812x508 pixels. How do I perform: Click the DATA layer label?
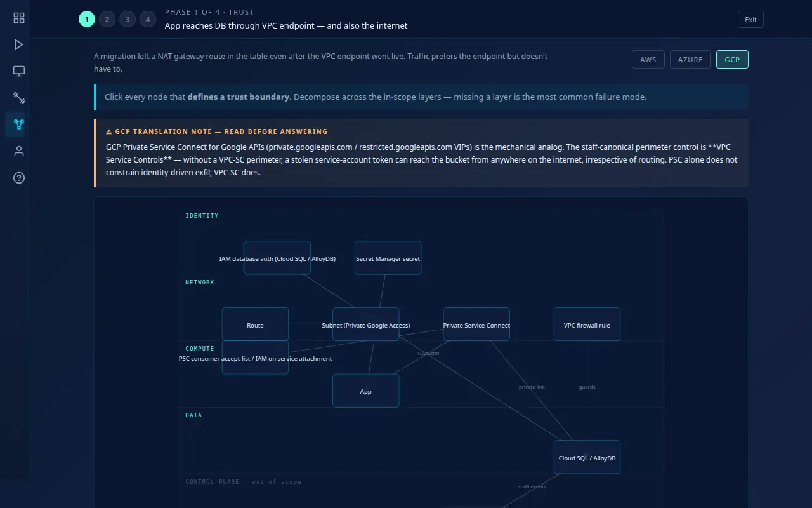(x=193, y=415)
